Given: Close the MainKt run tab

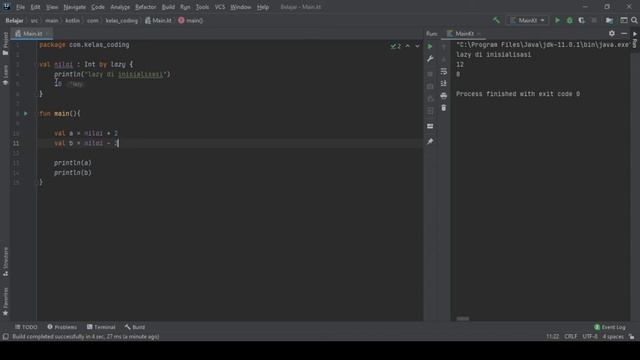Looking at the screenshot, I should pos(479,33).
